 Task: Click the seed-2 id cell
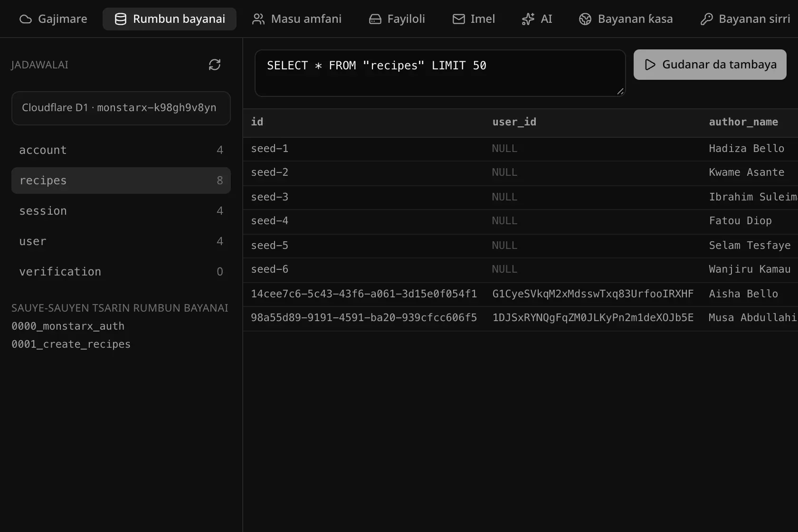(269, 172)
